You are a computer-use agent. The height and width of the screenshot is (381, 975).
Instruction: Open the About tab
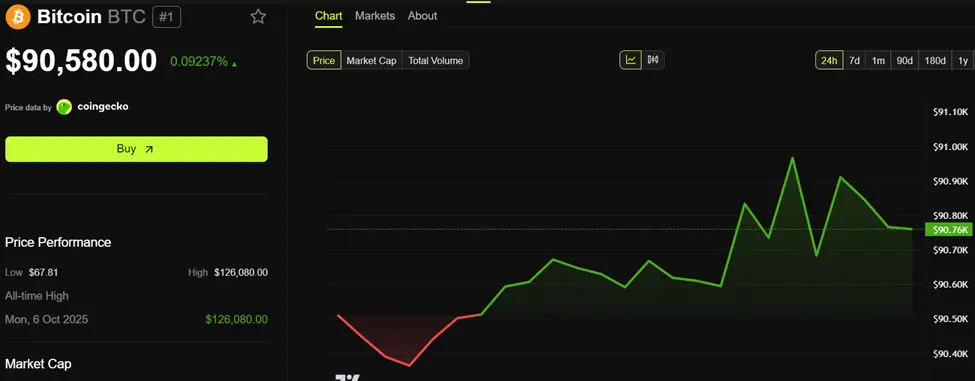[422, 16]
